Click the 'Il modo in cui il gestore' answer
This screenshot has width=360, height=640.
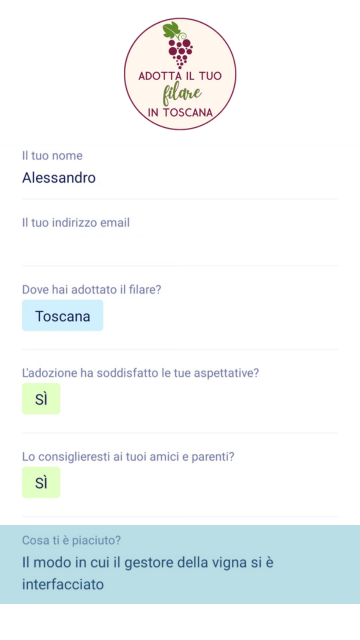pyautogui.click(x=148, y=573)
